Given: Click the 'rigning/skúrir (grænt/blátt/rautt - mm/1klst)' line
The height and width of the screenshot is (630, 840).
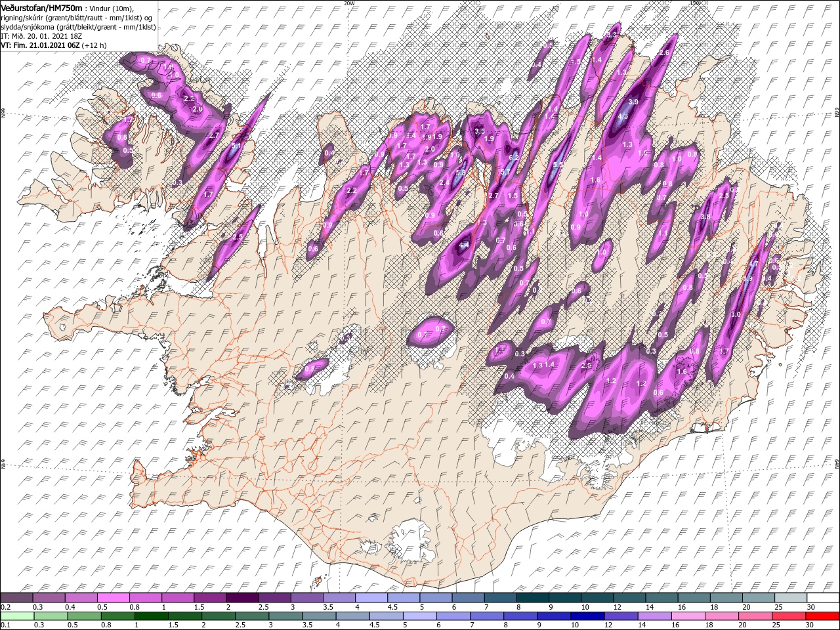Looking at the screenshot, I should [72, 17].
